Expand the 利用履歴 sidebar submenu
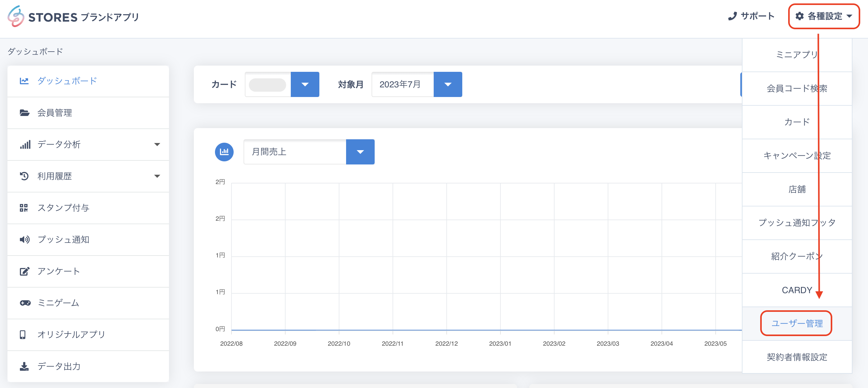 click(157, 176)
